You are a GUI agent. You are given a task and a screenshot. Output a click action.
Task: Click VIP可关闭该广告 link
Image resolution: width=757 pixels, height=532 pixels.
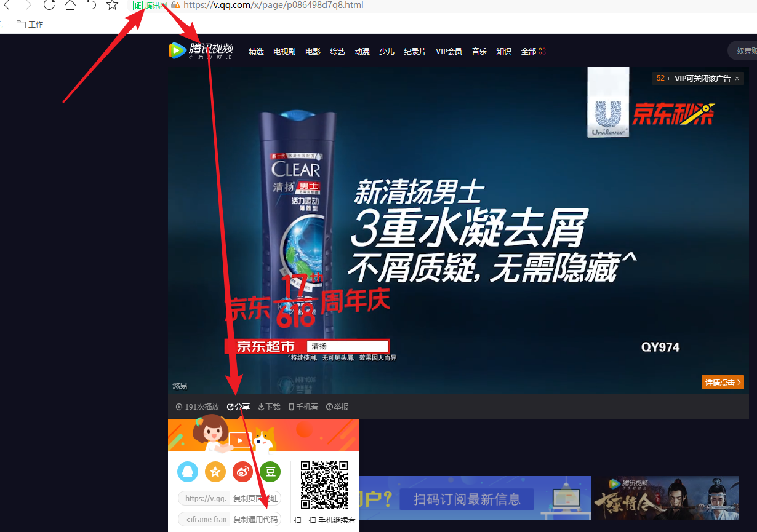pos(702,79)
